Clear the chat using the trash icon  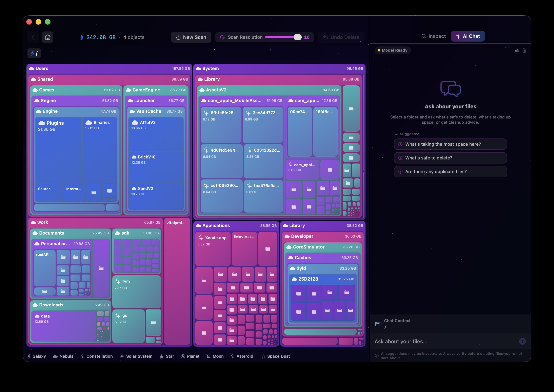524,50
